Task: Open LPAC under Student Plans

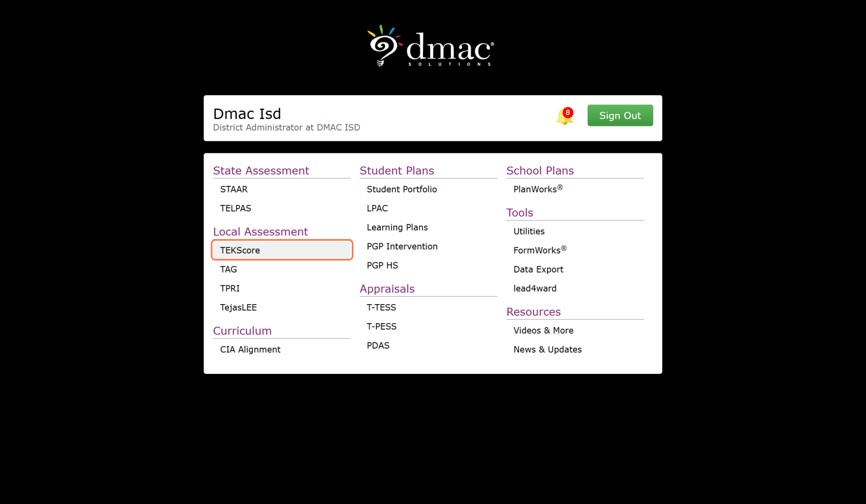Action: (x=377, y=208)
